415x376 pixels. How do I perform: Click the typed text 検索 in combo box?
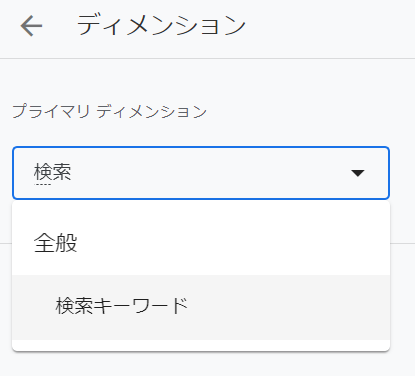pos(52,172)
